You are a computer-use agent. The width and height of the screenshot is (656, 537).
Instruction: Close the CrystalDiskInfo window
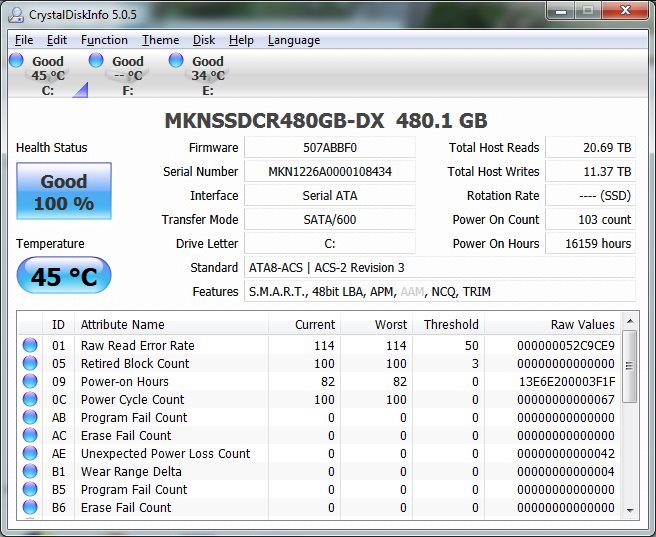625,11
